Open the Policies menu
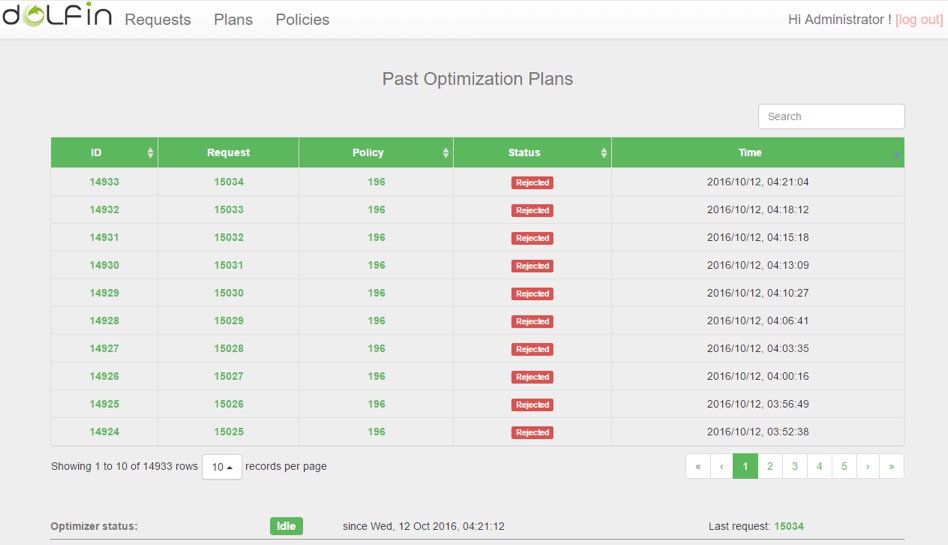Viewport: 948px width, 545px height. click(x=302, y=19)
